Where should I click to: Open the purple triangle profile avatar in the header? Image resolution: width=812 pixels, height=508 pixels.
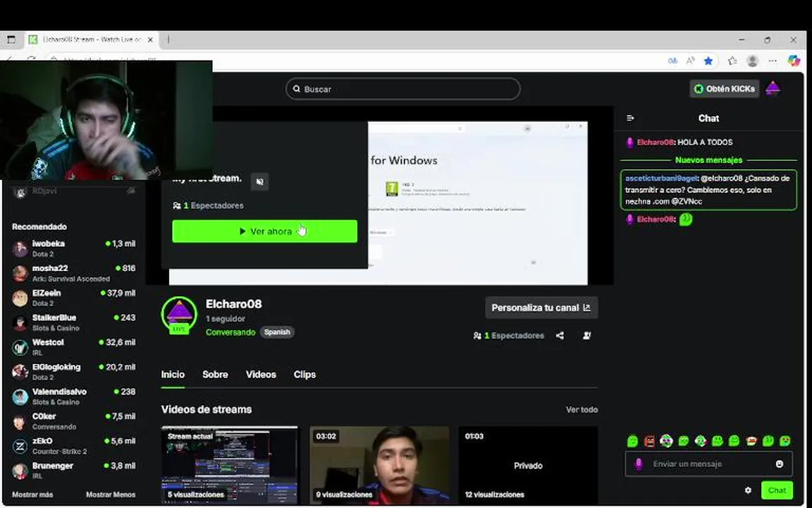pos(773,89)
